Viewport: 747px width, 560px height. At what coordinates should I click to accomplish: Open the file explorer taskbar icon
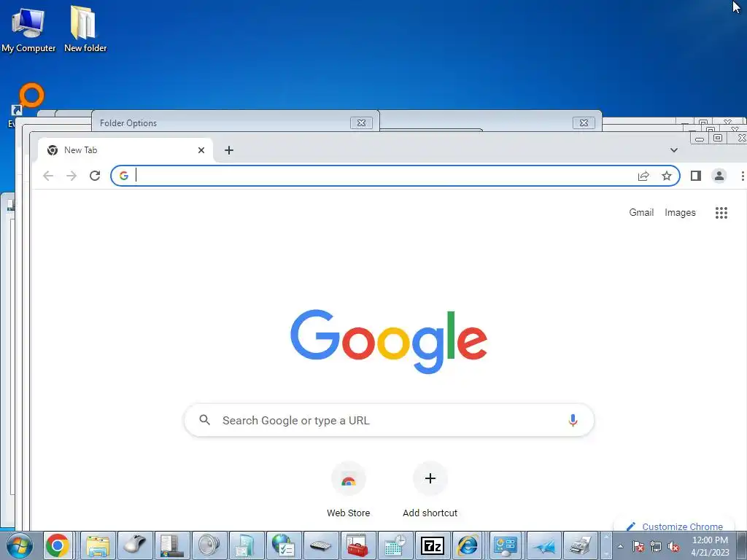(x=98, y=545)
